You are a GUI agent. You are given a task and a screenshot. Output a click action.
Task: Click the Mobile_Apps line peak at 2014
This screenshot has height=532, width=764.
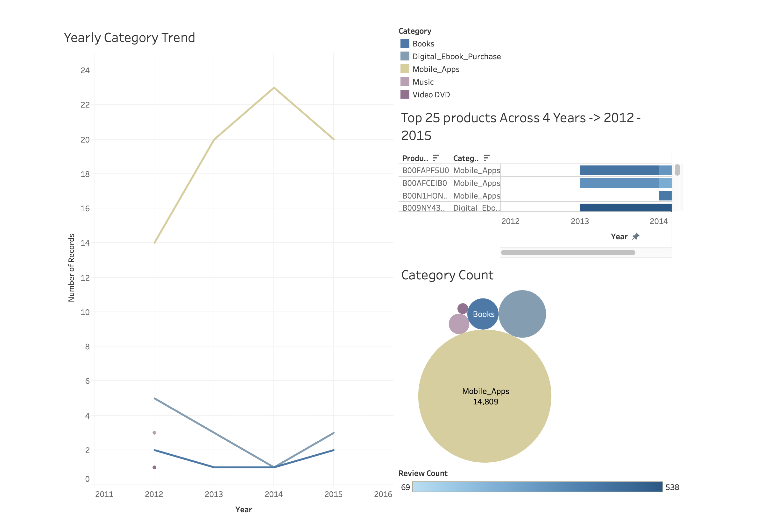pyautogui.click(x=273, y=87)
